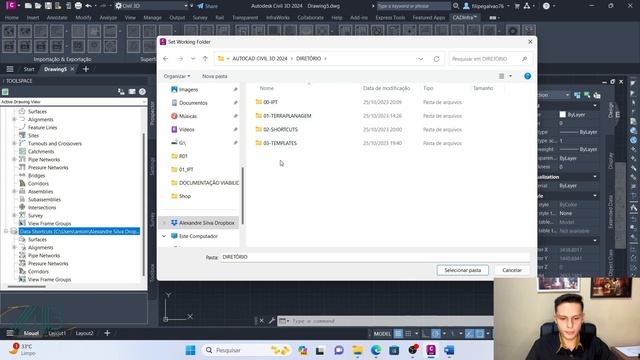Viewport: 640px width, 360px height.
Task: Open the Active Drawing View dropdown
Action: (73, 102)
